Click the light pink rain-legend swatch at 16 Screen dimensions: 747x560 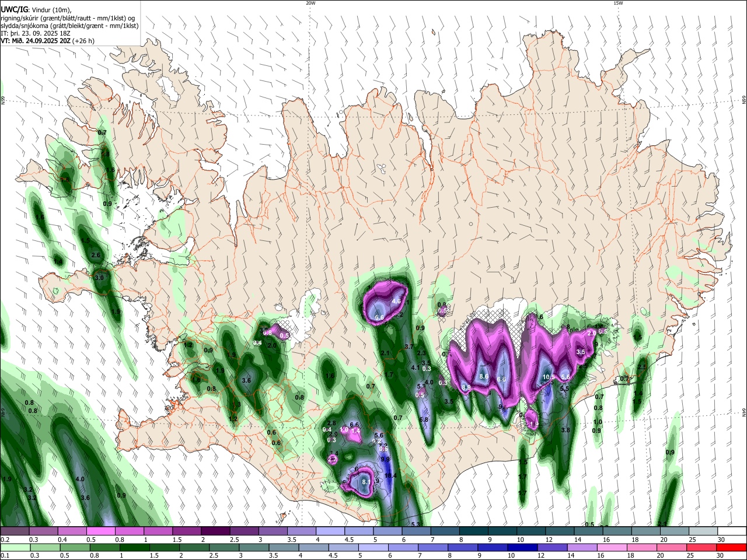612,547
